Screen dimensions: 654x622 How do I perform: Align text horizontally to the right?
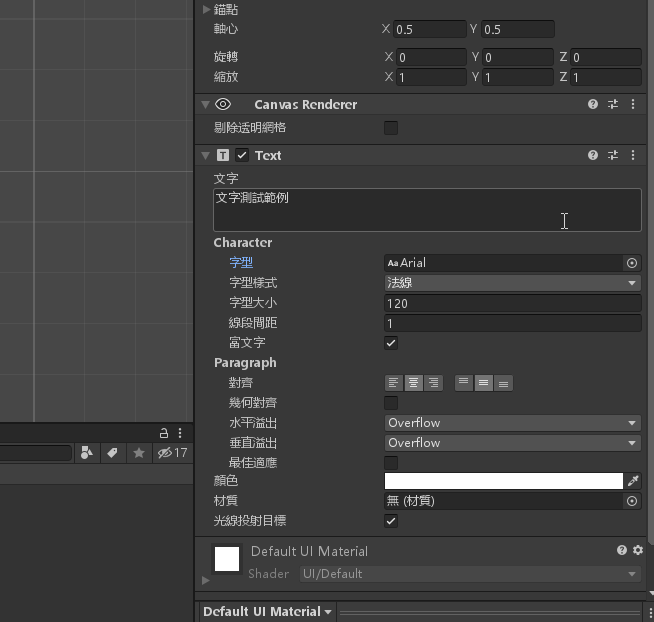433,383
